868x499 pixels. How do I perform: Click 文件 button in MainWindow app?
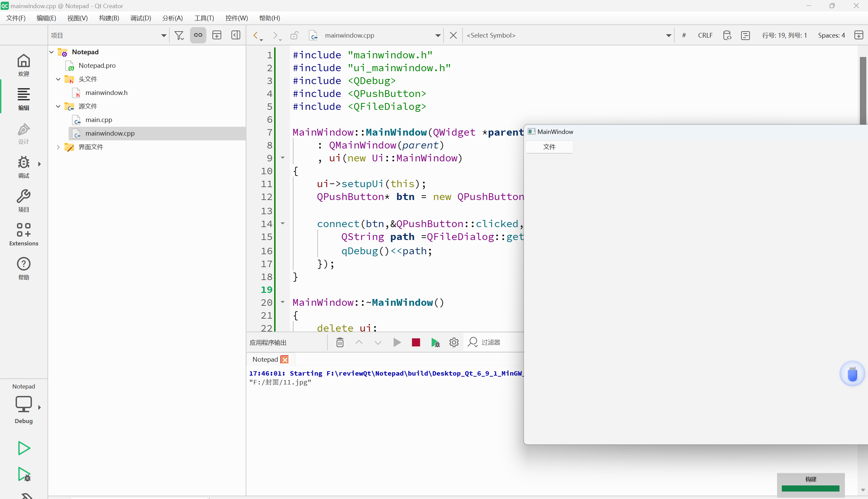coord(549,147)
